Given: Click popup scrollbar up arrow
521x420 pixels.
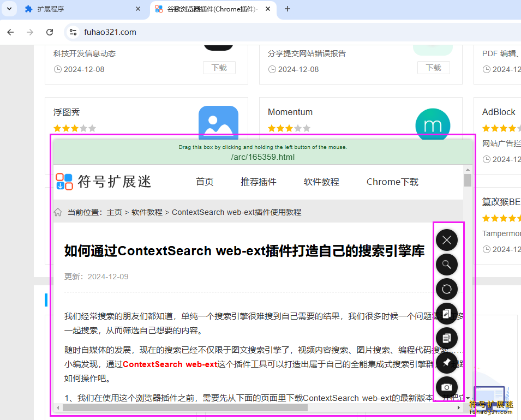Looking at the screenshot, I should click(468, 170).
